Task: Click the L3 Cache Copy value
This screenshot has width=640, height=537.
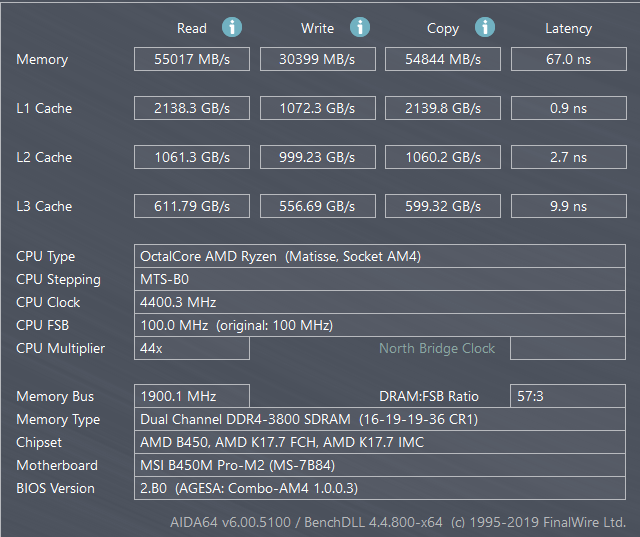Action: 443,206
